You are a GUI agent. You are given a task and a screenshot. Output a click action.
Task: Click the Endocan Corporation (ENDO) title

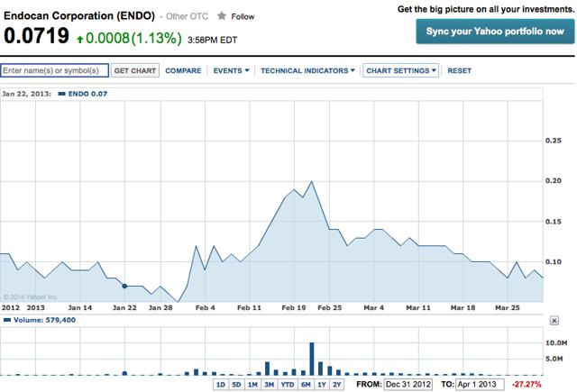[x=79, y=16]
